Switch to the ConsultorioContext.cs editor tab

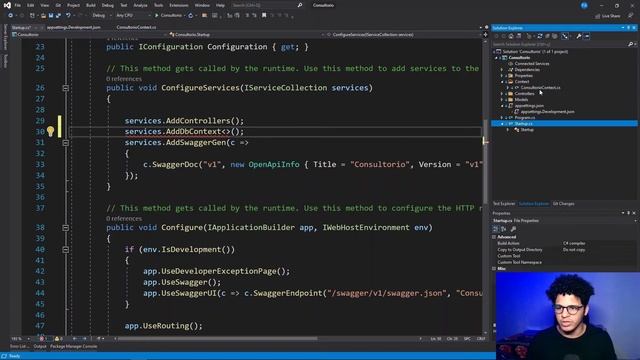tap(136, 27)
